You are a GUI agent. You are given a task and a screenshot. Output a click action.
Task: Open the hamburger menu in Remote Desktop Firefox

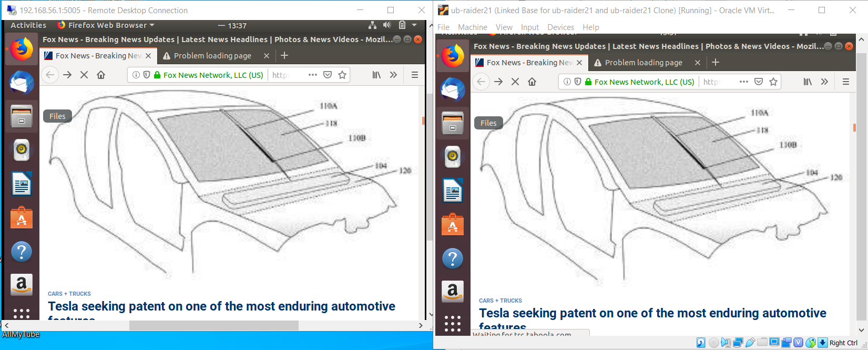415,75
